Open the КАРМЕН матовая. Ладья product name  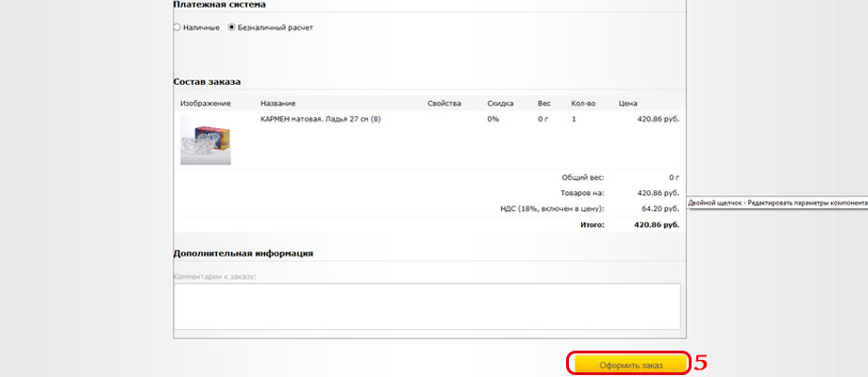[x=320, y=119]
